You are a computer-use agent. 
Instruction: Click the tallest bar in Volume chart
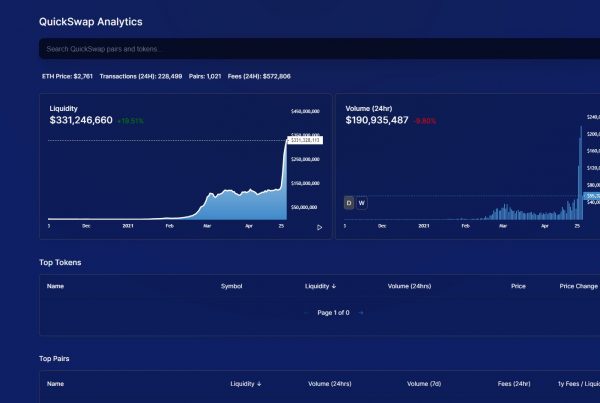point(581,173)
